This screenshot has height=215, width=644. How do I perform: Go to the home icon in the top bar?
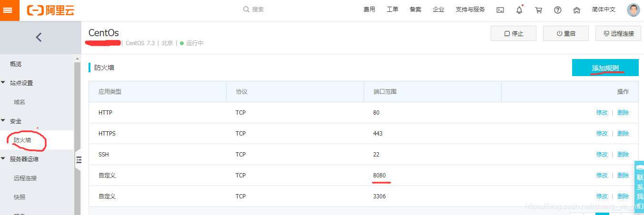coord(577,10)
